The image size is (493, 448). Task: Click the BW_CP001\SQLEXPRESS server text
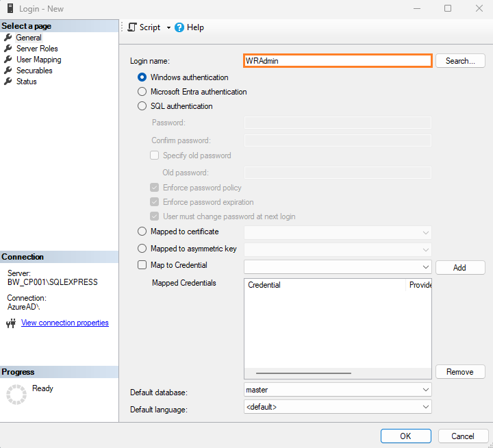(x=53, y=282)
